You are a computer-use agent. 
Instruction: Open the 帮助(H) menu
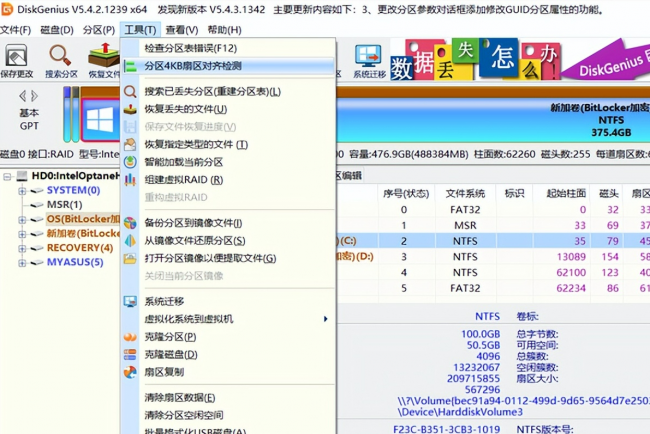224,30
